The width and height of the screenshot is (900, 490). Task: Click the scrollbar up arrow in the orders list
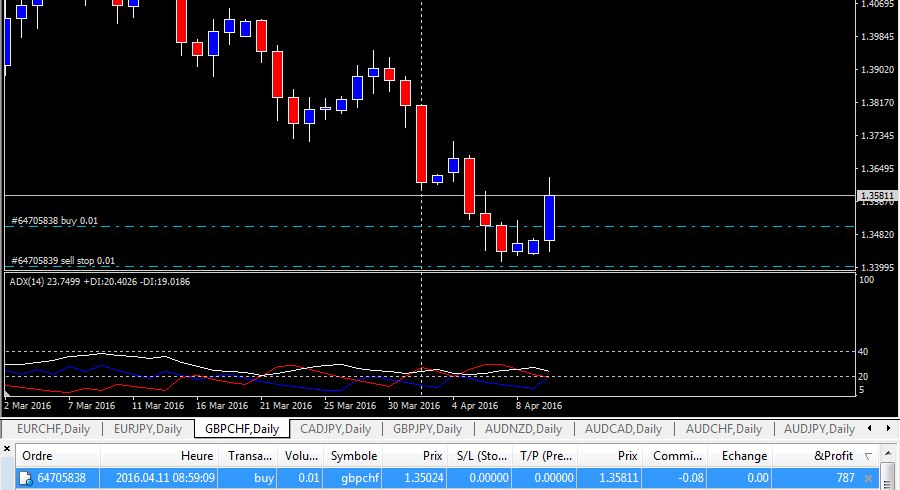[x=887, y=454]
